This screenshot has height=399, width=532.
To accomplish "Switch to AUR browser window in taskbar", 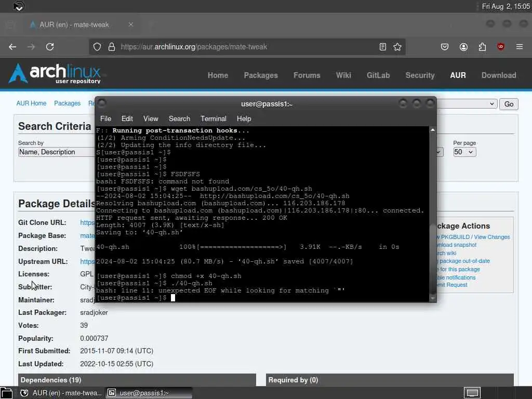I will (62, 393).
